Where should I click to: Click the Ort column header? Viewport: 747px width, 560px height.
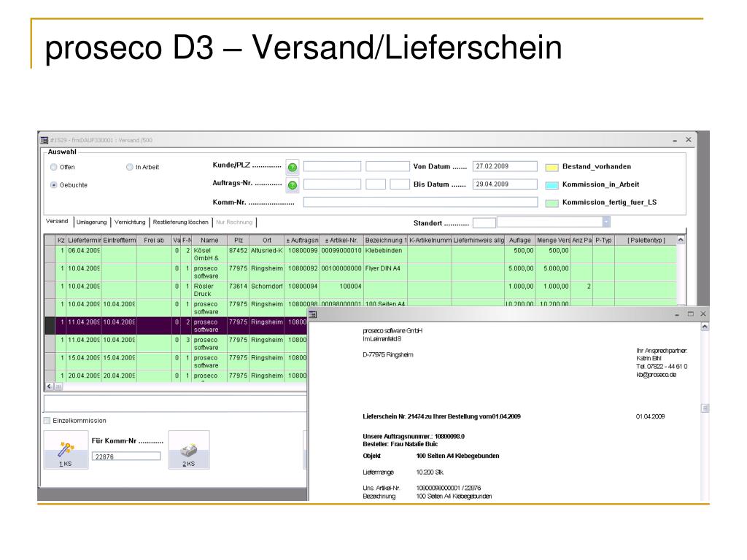267,241
